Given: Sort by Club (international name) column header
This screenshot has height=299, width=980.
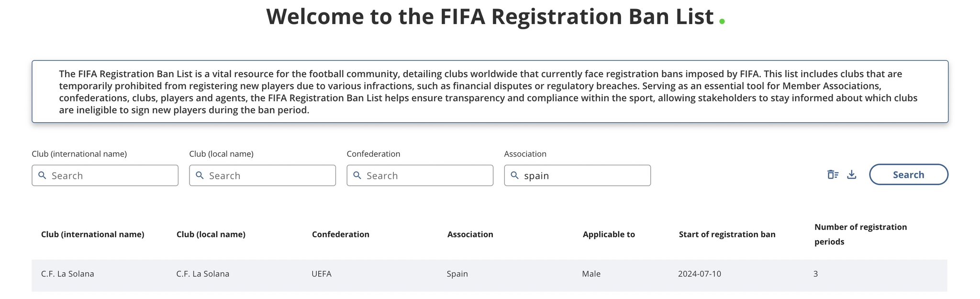Looking at the screenshot, I should click(93, 234).
